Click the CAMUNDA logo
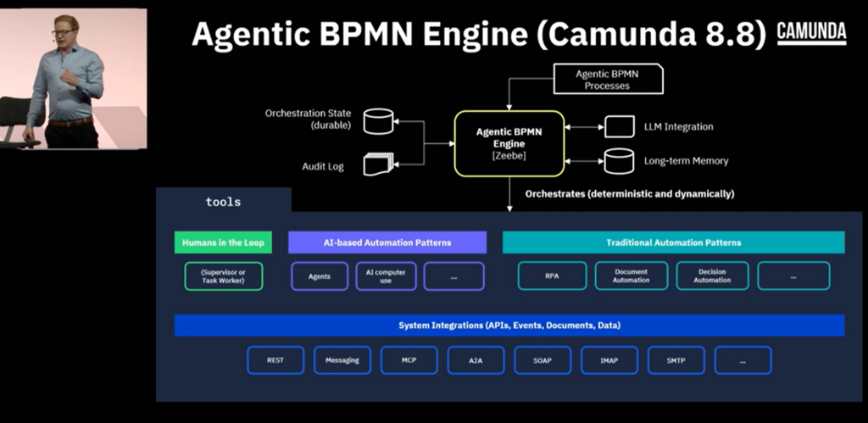Viewport: 868px width, 423px height. coord(811,33)
